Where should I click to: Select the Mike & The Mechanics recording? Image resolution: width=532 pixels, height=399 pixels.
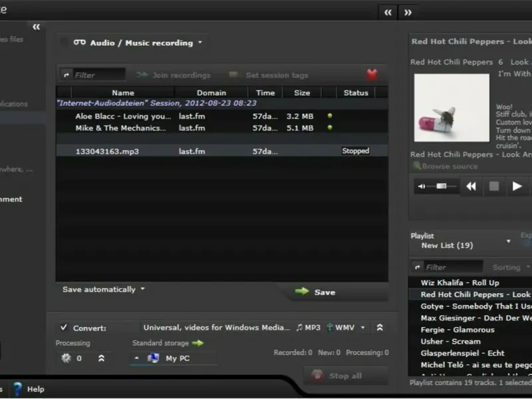tap(222, 128)
